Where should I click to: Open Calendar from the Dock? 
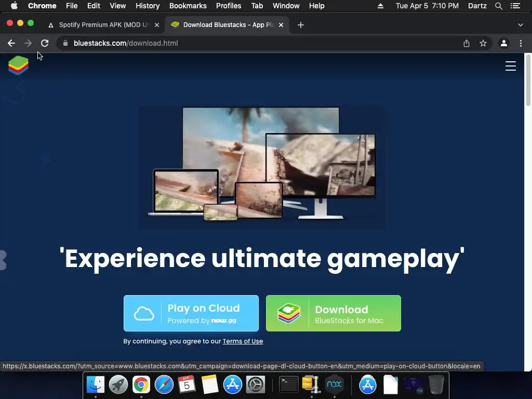coord(187,384)
